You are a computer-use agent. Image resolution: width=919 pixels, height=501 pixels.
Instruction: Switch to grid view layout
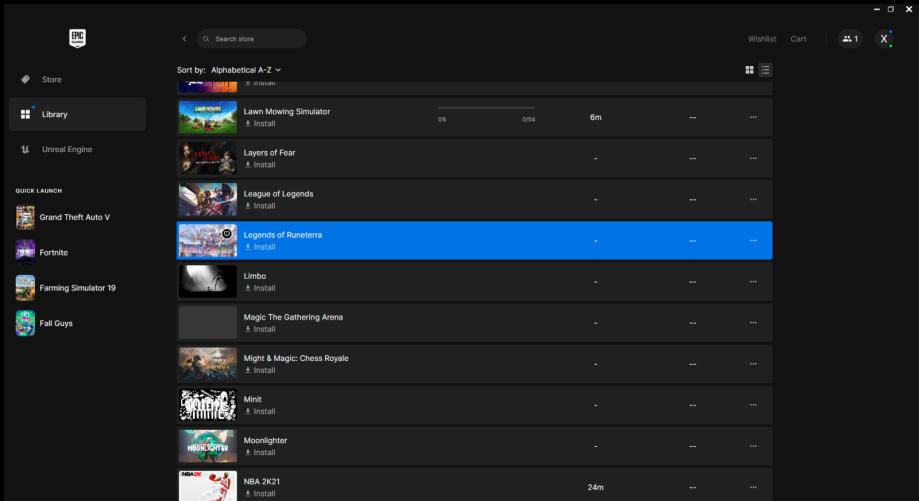click(749, 70)
